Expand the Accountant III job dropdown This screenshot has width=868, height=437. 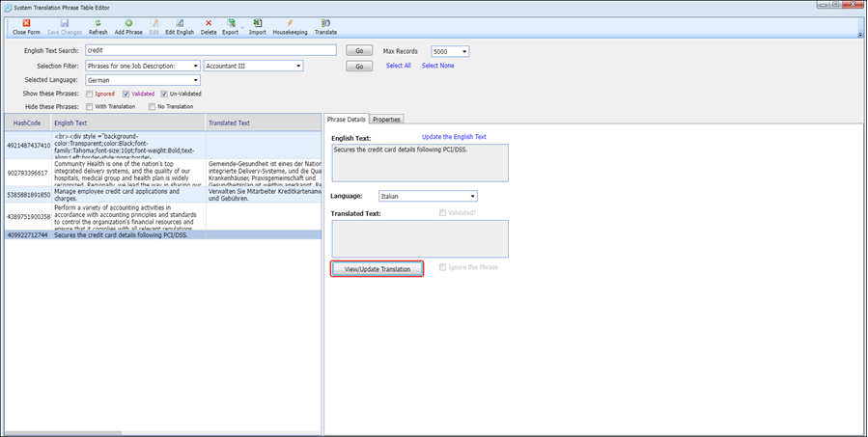tap(254, 66)
